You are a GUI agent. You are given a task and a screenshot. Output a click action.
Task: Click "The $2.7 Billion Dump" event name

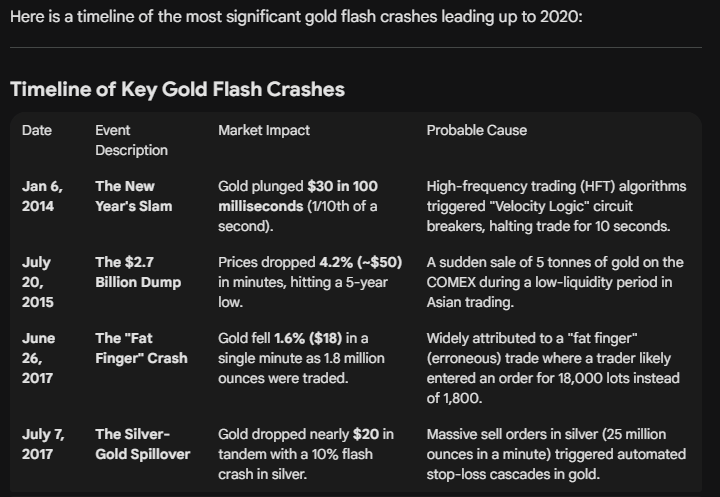tap(138, 272)
